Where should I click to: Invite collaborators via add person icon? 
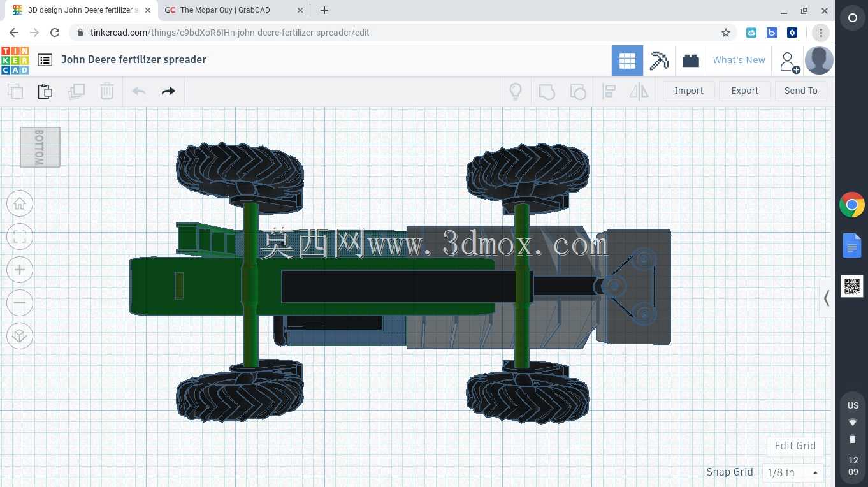(789, 62)
